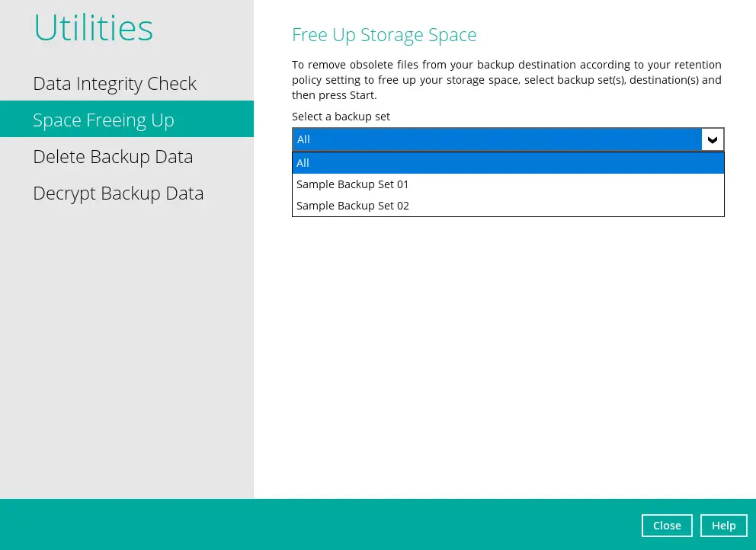Viewport: 756px width, 550px height.
Task: Click the Utilities title heading
Action: tap(93, 28)
